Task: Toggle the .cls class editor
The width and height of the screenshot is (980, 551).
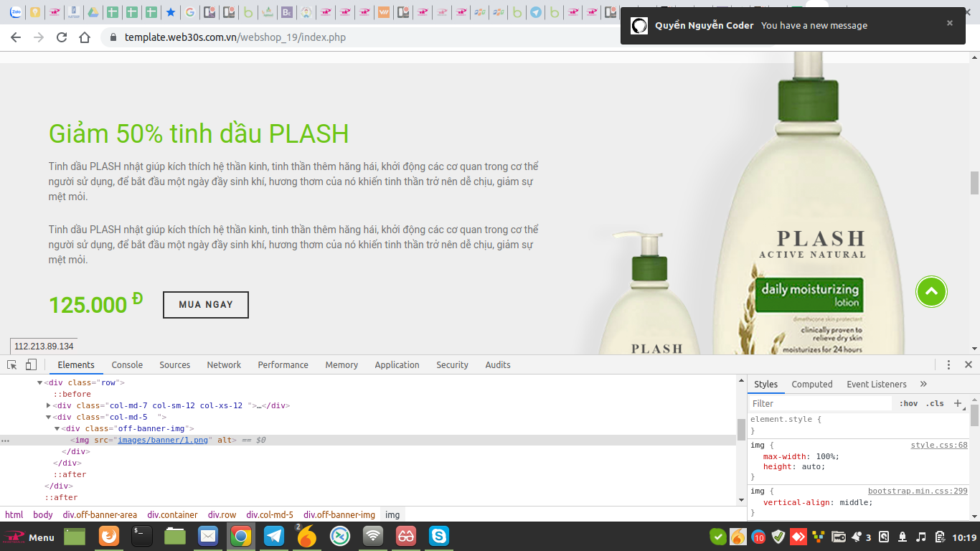Action: coord(935,403)
